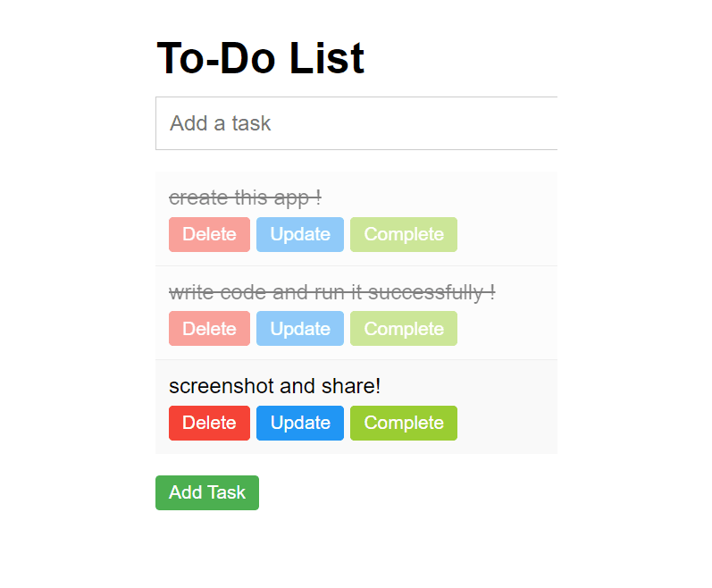Click the 'To-Do List' heading
The height and width of the screenshot is (588, 712).
coord(260,59)
